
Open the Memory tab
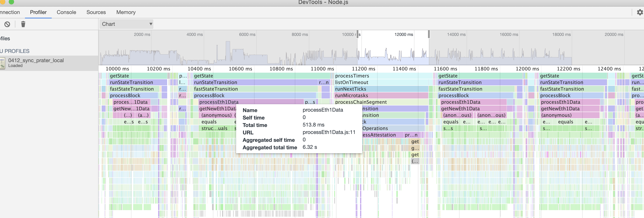pyautogui.click(x=126, y=12)
